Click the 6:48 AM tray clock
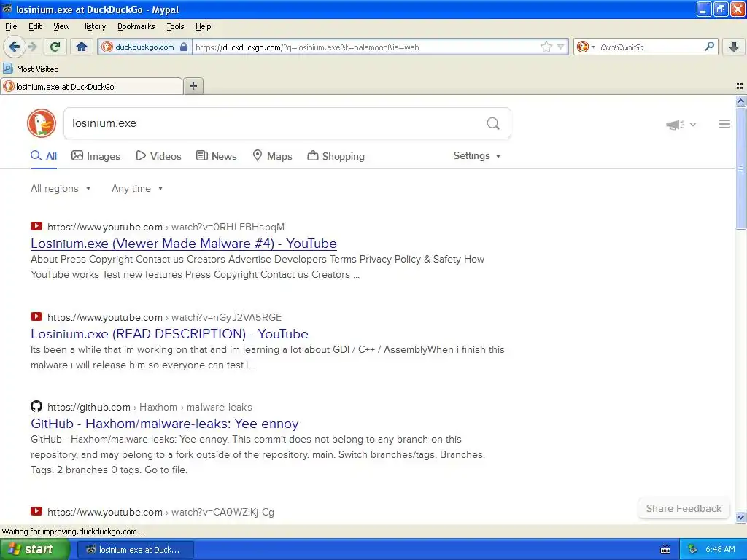 click(720, 549)
